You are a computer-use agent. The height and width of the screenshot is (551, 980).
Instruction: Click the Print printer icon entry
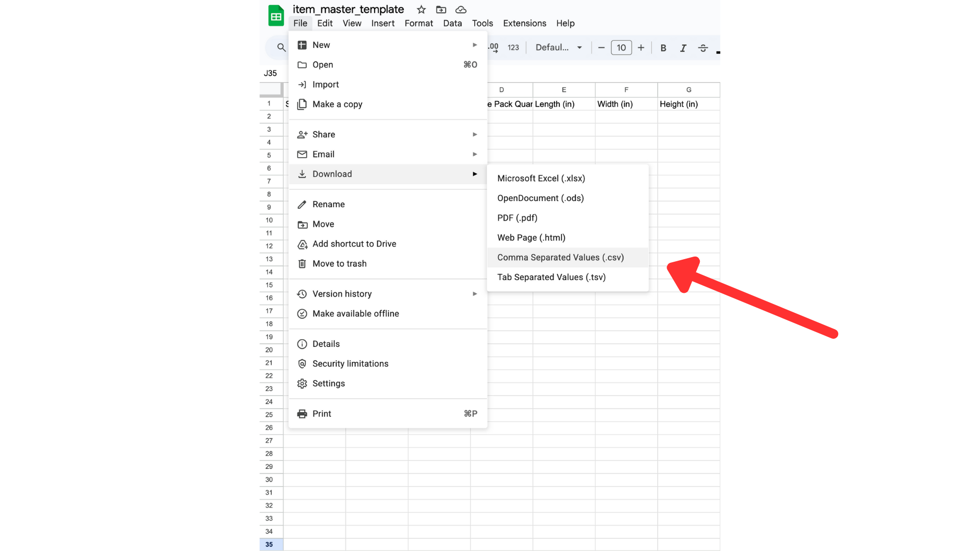pyautogui.click(x=388, y=414)
